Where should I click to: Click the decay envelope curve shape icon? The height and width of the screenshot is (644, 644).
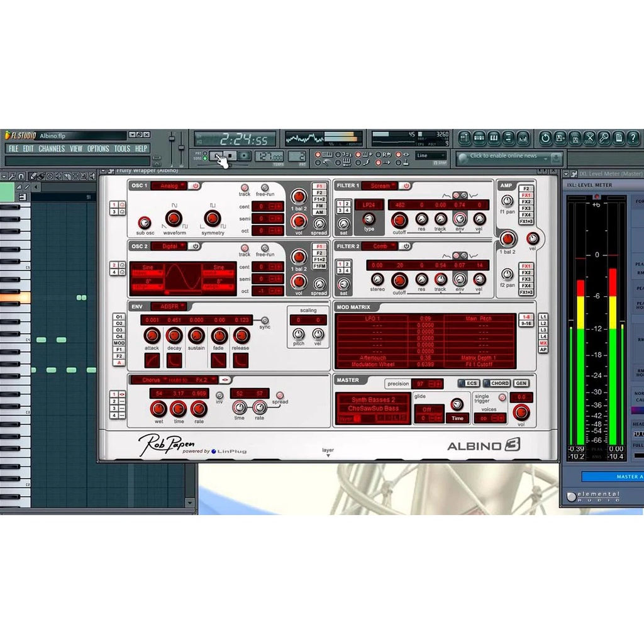click(x=174, y=360)
